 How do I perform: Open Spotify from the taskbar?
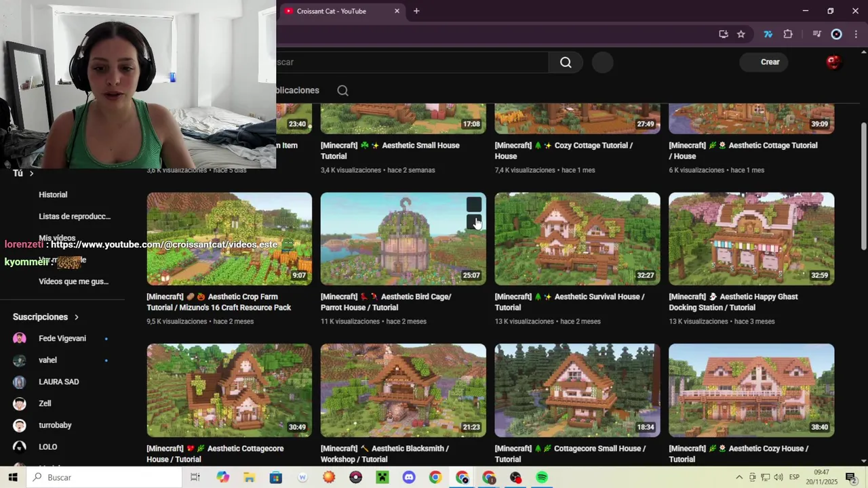542,477
